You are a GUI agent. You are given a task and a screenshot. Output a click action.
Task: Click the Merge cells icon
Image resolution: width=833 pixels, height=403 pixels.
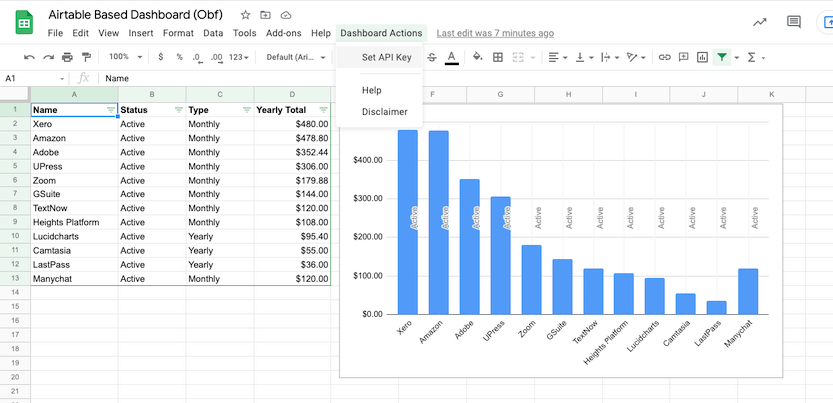coord(518,57)
